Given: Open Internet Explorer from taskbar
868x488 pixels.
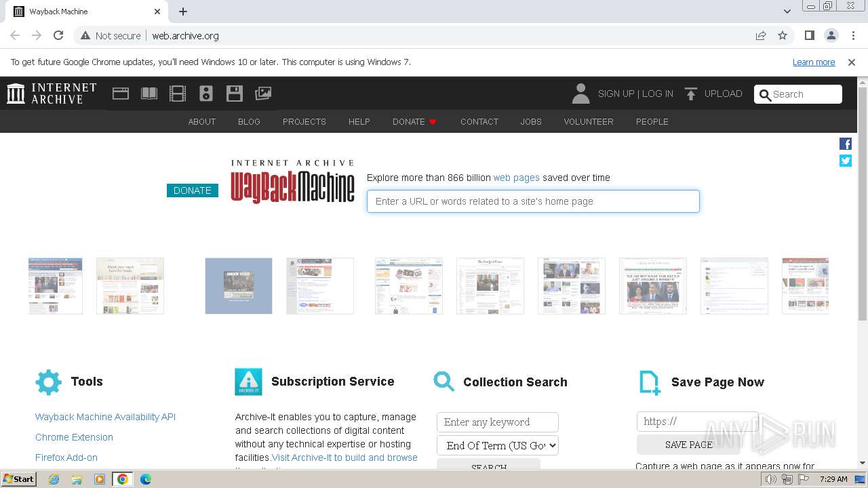Looking at the screenshot, I should [54, 479].
